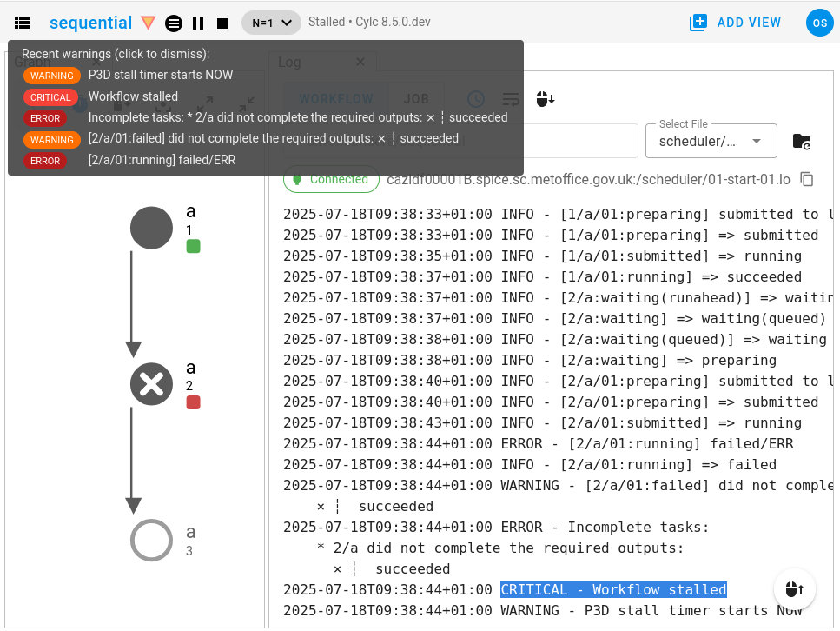Copy the log file path
Screen dimensions: 840x631
[807, 179]
